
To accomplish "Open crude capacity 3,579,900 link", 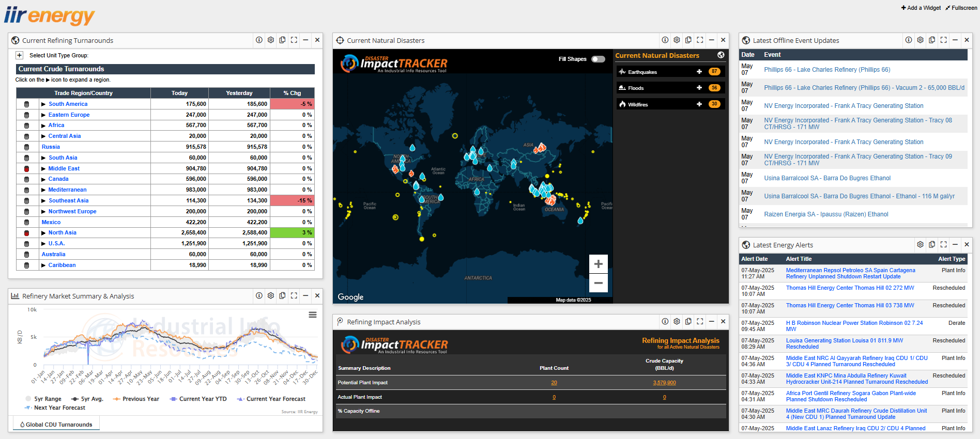I will 664,383.
